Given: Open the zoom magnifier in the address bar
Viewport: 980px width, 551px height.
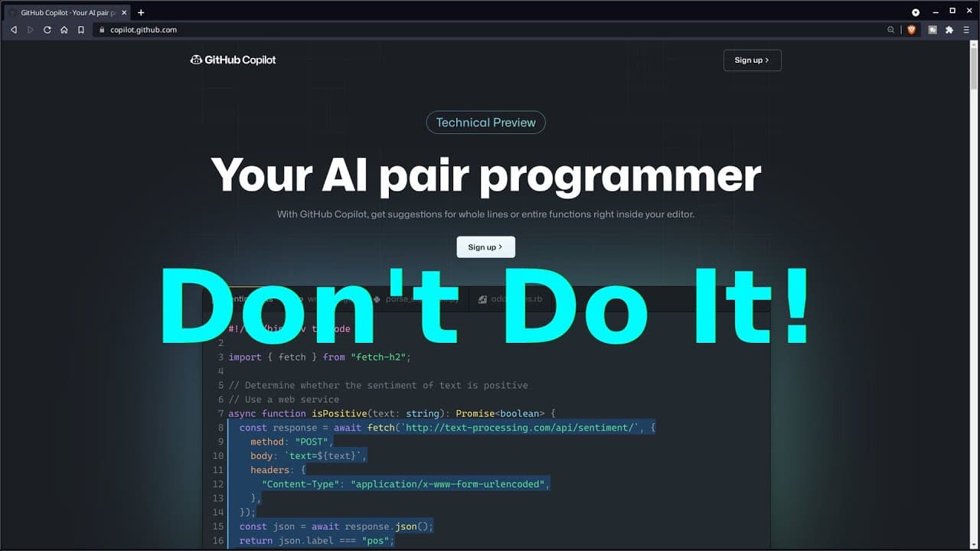Looking at the screenshot, I should coord(890,30).
